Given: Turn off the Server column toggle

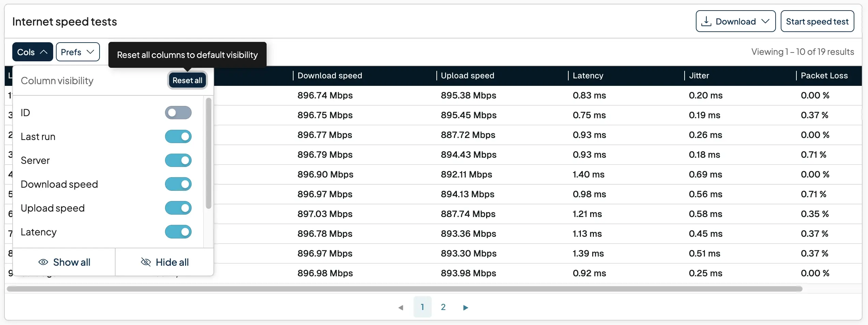Looking at the screenshot, I should coord(178,160).
